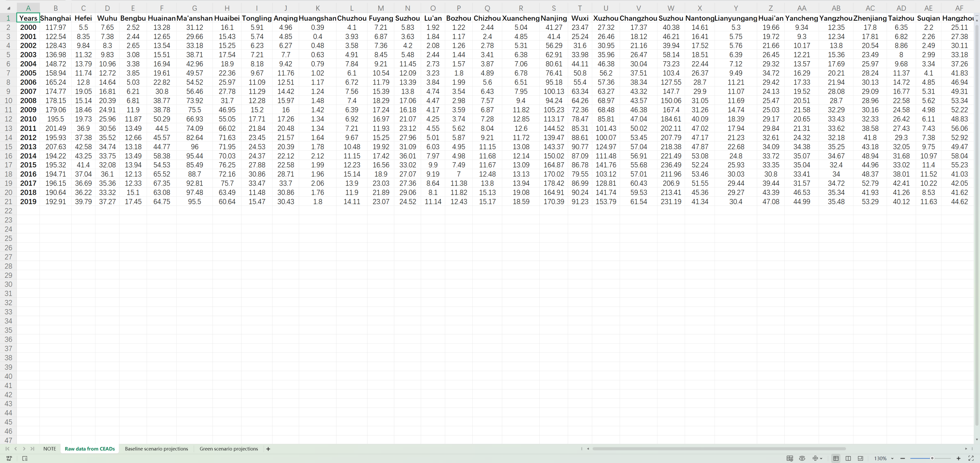
Task: Expand the 130% zoom level dropdown
Action: tap(892, 458)
